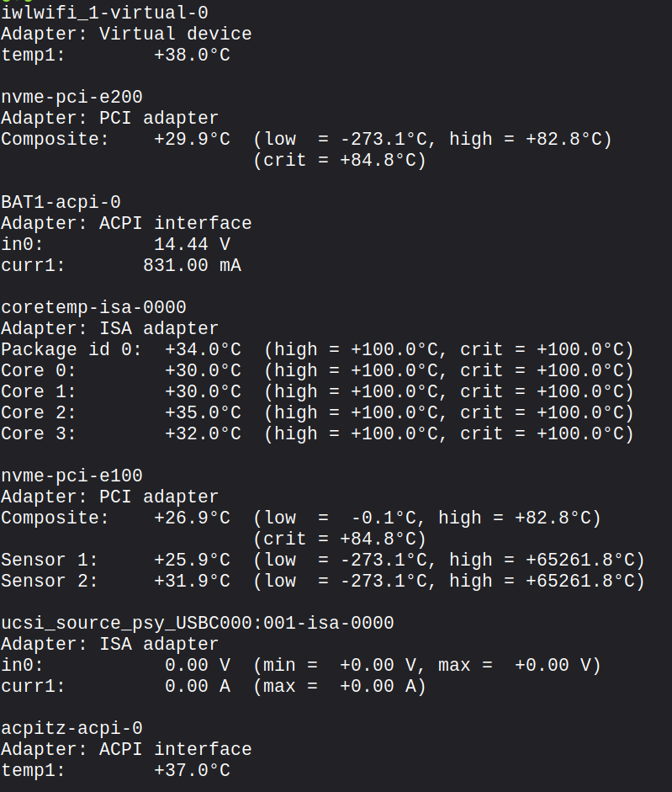Click the 14.44 V battery voltage
Viewport: 672px width, 792px height.
tap(192, 244)
